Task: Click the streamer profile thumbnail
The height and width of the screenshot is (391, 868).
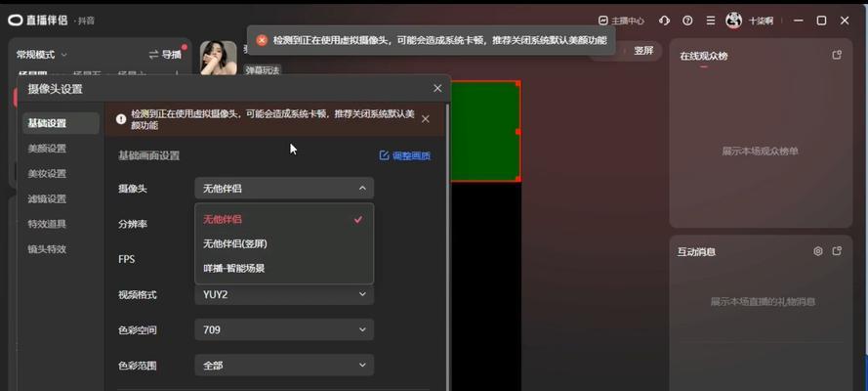Action: click(218, 58)
